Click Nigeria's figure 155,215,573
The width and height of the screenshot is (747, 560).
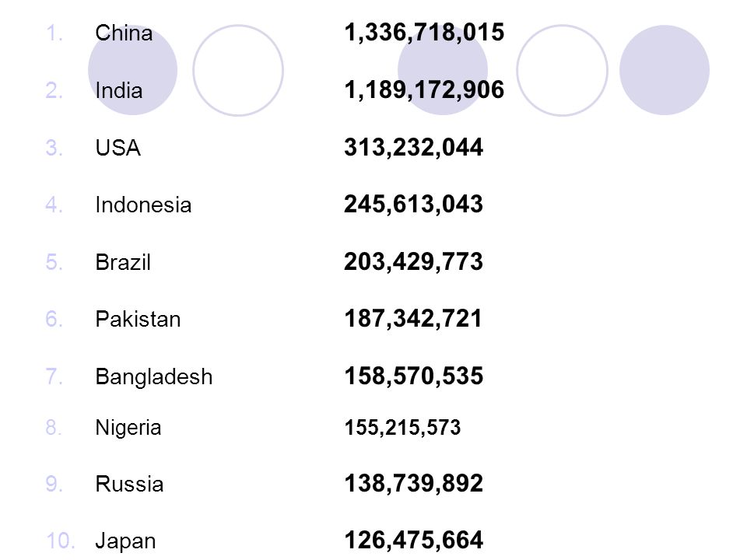coord(402,428)
